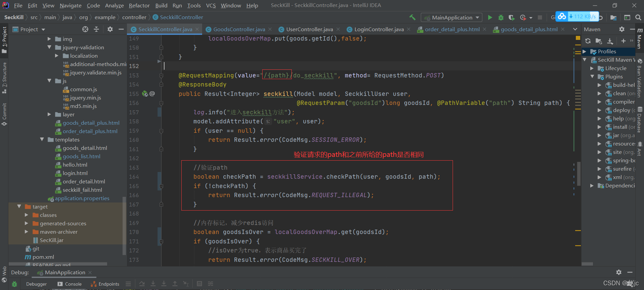
Task: Download sources and documentation in Maven
Action: (610, 41)
